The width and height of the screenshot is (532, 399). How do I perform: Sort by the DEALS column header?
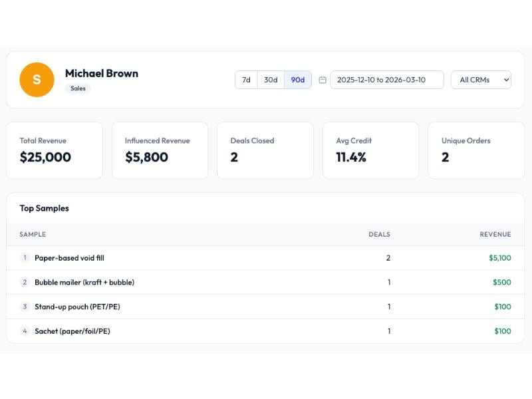tap(379, 234)
